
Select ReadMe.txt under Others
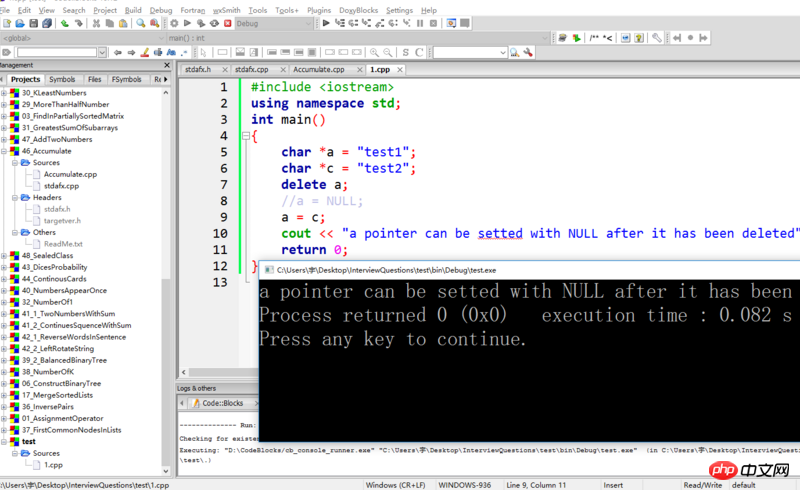[x=63, y=244]
